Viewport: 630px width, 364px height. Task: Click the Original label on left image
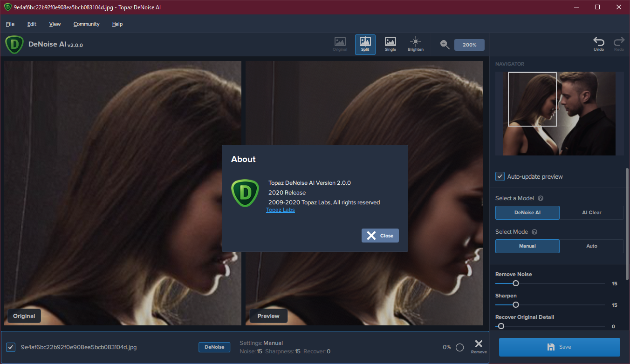24,316
